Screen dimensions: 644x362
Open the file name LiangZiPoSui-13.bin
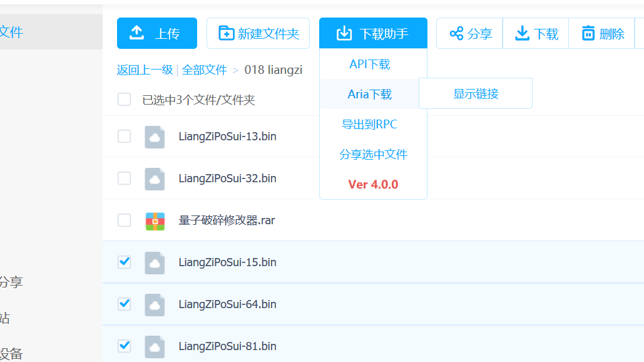coord(227,137)
